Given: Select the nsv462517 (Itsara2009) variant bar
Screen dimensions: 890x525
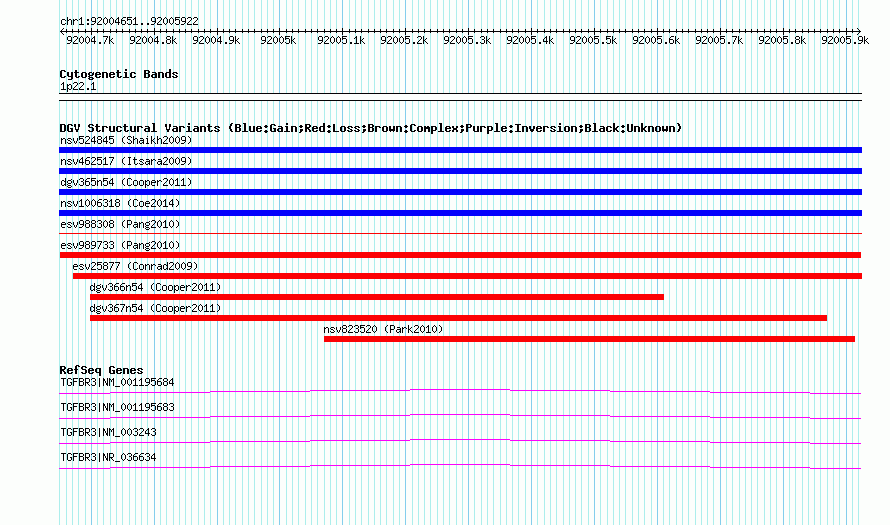Looking at the screenshot, I should point(460,171).
